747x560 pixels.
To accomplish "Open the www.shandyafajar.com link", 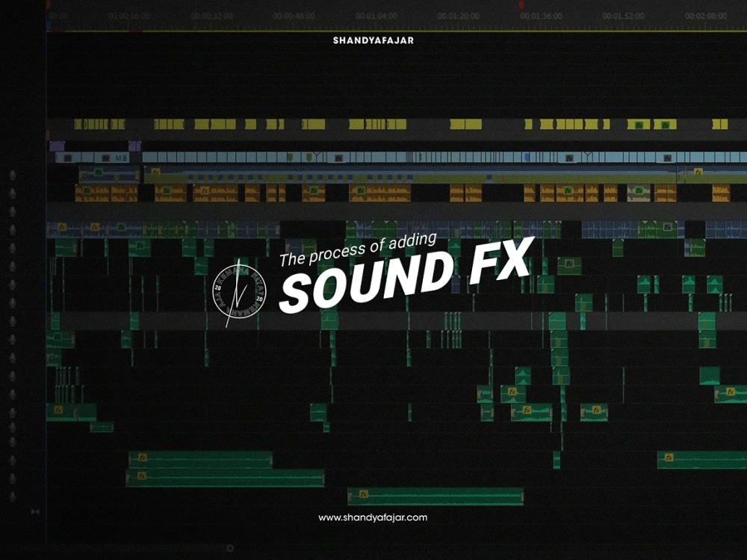I will [x=373, y=517].
